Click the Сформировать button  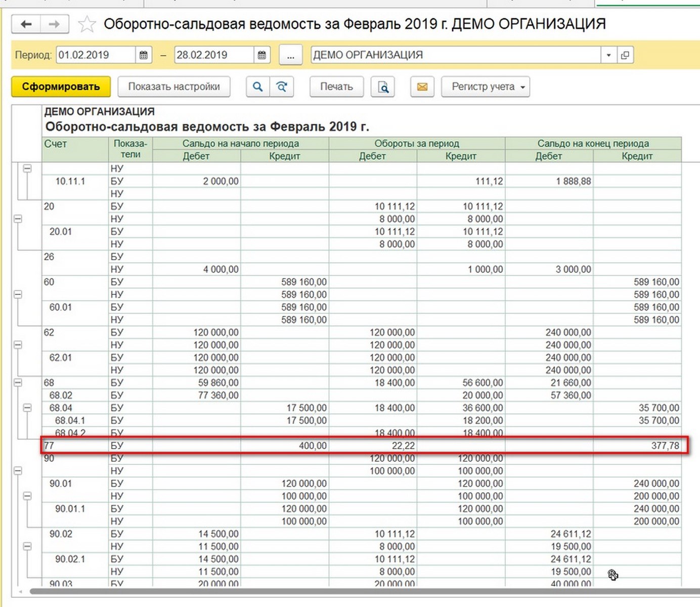click(x=61, y=86)
